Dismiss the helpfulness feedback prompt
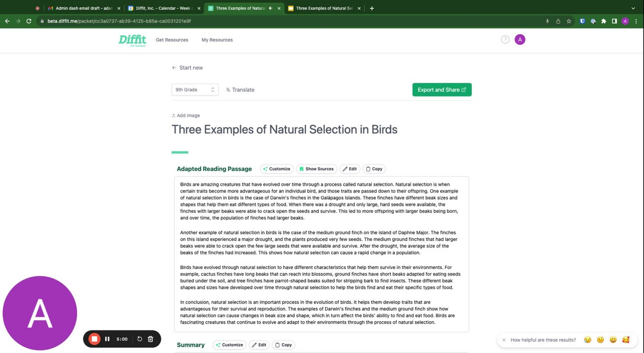Screen dimensions: 644x353 point(504,340)
